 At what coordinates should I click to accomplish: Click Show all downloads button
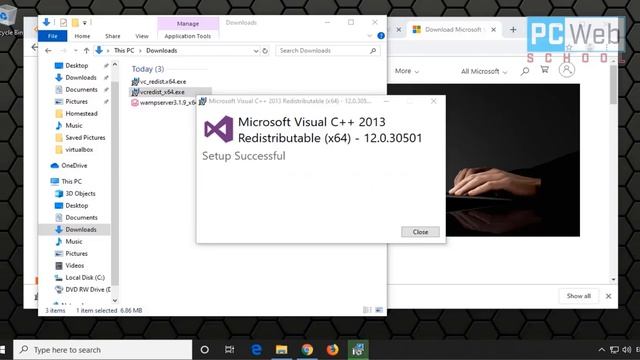point(578,296)
